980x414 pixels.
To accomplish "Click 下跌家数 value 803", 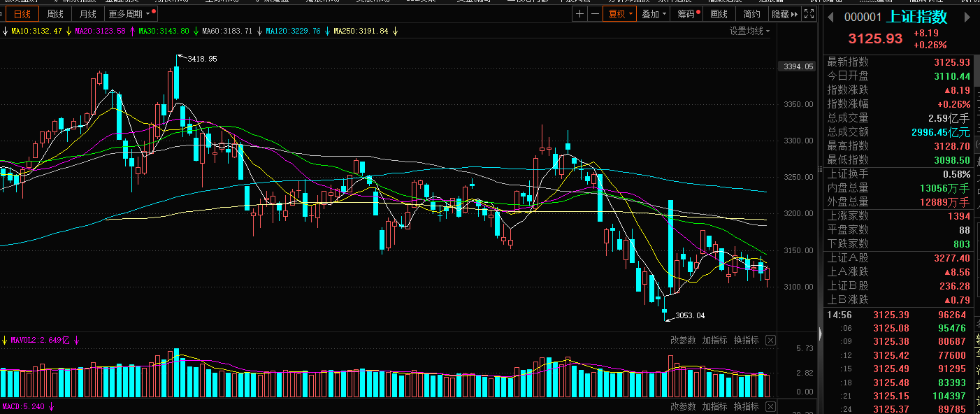I will pos(962,244).
